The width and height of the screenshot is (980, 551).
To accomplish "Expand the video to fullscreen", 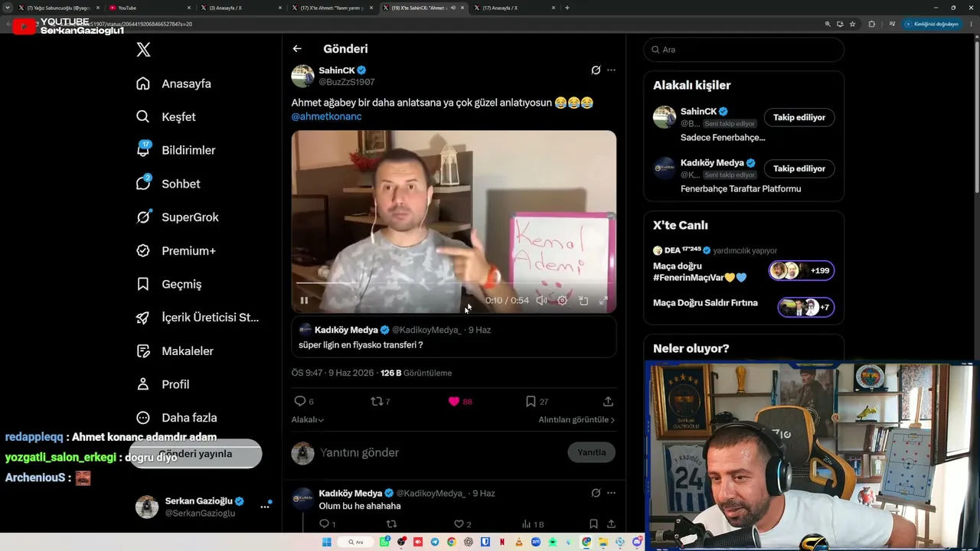I will (x=603, y=301).
